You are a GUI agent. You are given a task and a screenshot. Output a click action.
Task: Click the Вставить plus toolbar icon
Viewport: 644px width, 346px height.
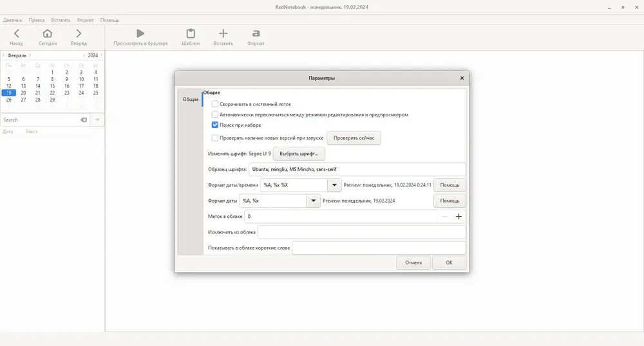223,33
